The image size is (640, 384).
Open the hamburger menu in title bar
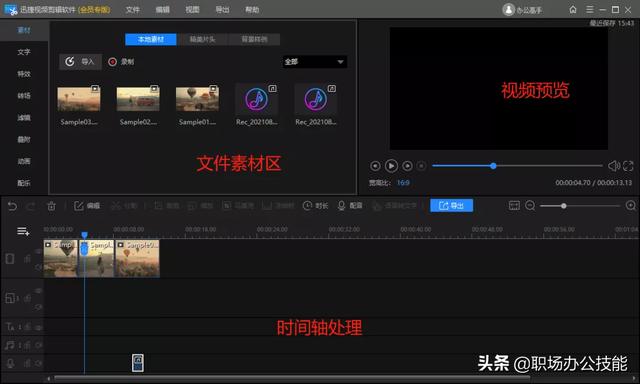(x=589, y=9)
